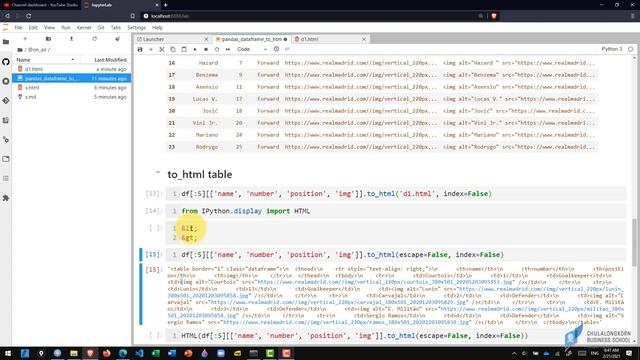Open the Open Tabs sidebar panel
640x360 pixels.
(6, 159)
